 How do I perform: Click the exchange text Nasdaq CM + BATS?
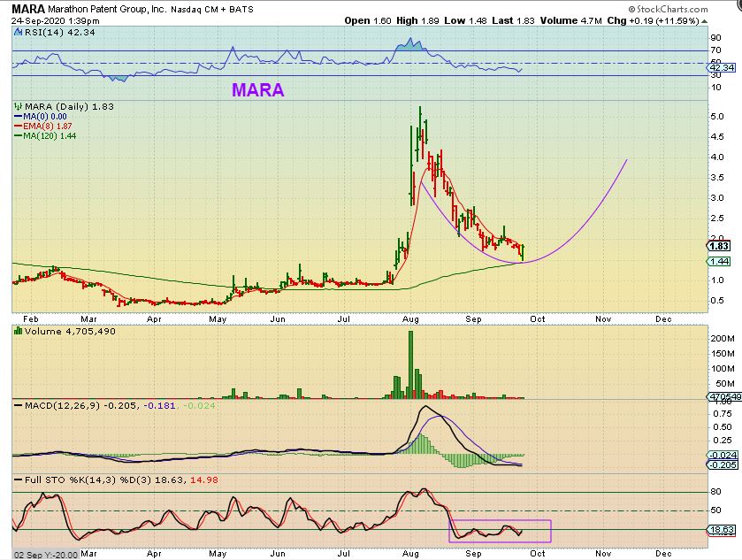pos(212,10)
